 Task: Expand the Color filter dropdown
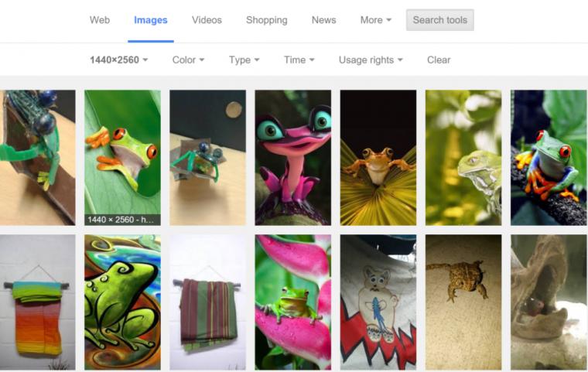click(188, 60)
